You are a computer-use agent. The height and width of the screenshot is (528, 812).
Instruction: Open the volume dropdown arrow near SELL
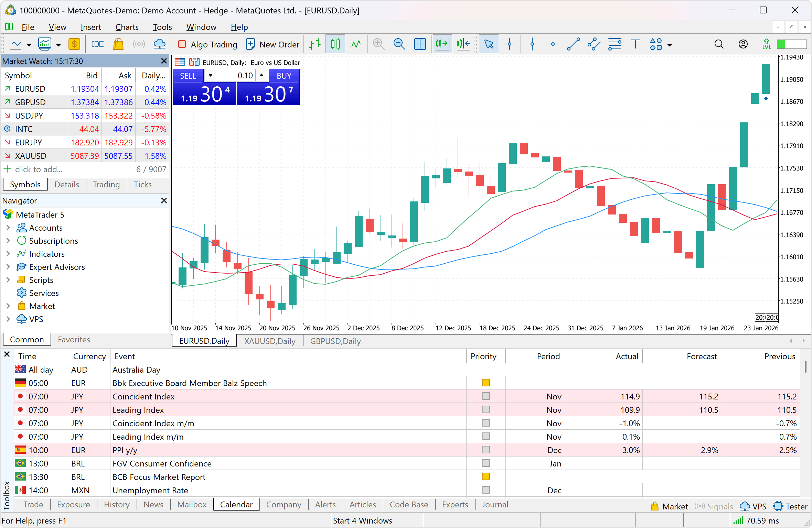211,75
